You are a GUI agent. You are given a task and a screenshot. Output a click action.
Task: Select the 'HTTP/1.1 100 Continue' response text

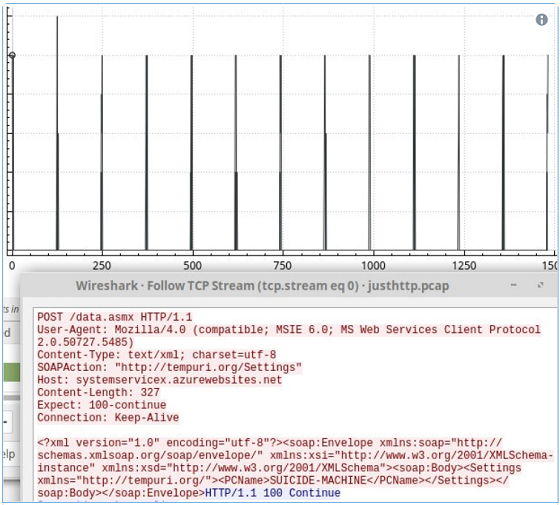pos(273,493)
